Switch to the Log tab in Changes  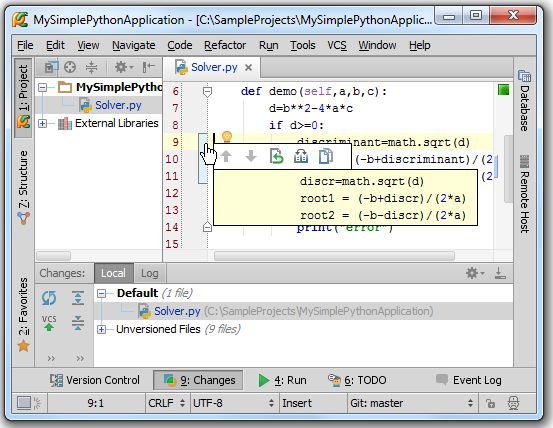coord(150,273)
